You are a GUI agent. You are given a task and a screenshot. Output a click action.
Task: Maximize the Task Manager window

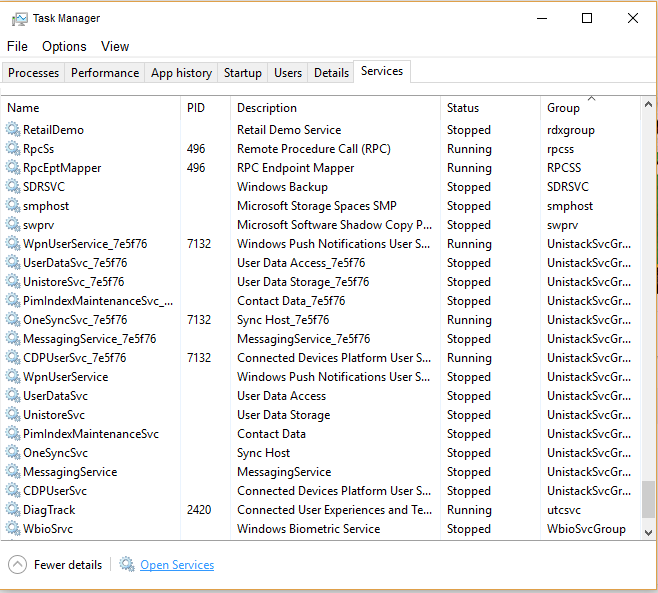587,18
